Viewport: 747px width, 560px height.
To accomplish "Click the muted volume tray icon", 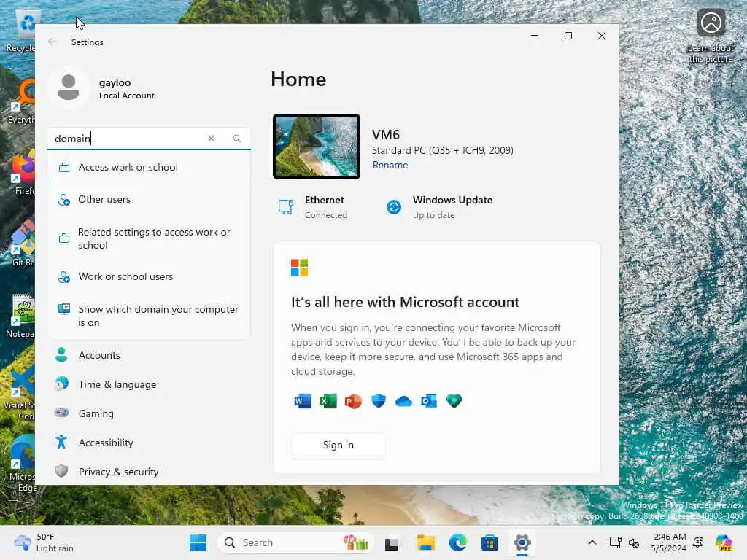I will coord(634,542).
